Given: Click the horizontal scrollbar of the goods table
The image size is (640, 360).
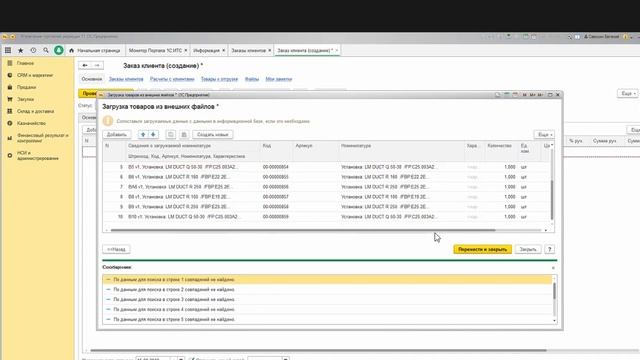Looking at the screenshot, I should click(x=303, y=230).
